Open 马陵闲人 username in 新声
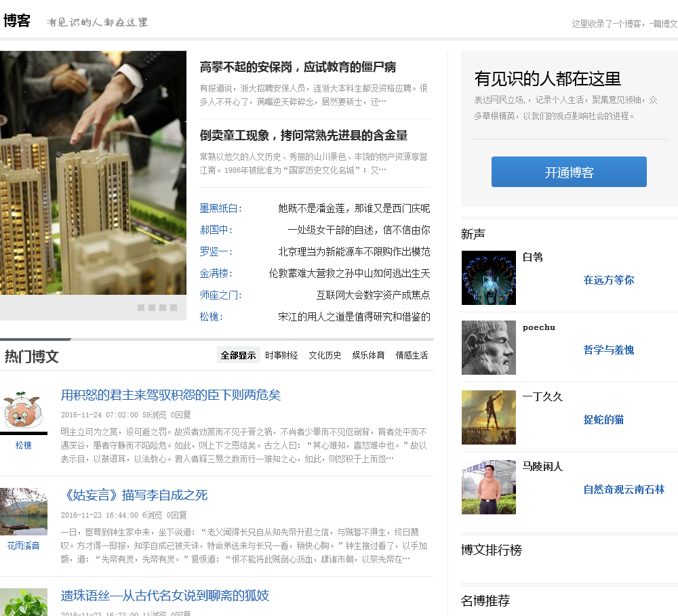Image resolution: width=678 pixels, height=616 pixels. pyautogui.click(x=542, y=466)
